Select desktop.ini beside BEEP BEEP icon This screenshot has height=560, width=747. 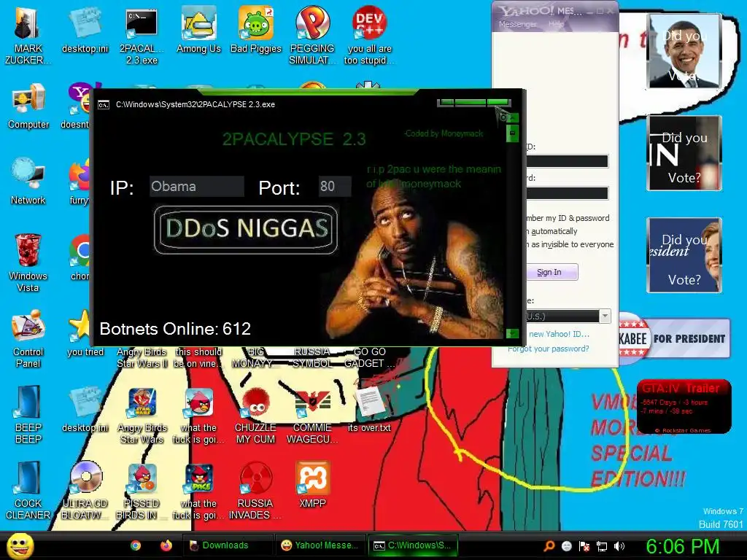point(85,410)
